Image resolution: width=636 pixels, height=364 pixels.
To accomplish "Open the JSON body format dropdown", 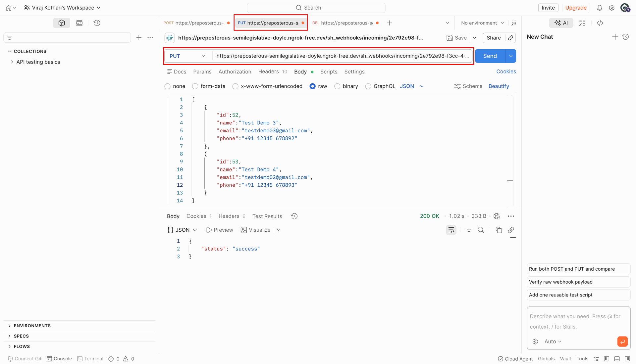I will 412,86.
